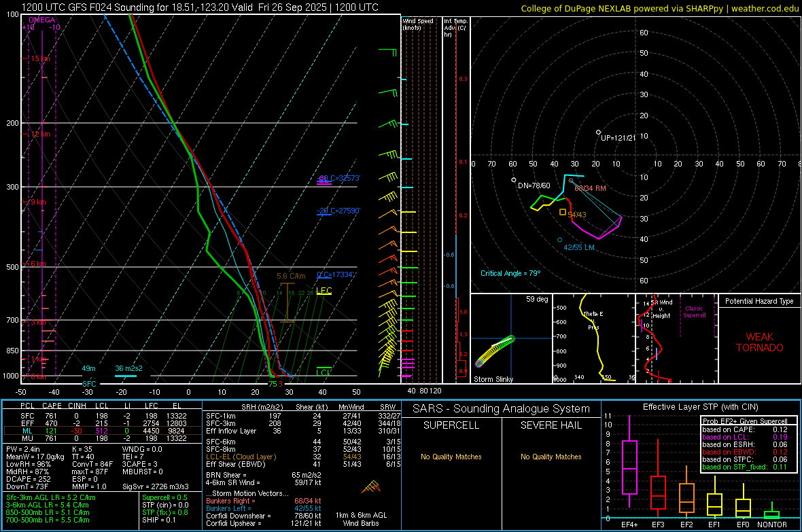
Task: Click the brown 5.6 C/km lapse rate bracket
Action: pos(287,302)
